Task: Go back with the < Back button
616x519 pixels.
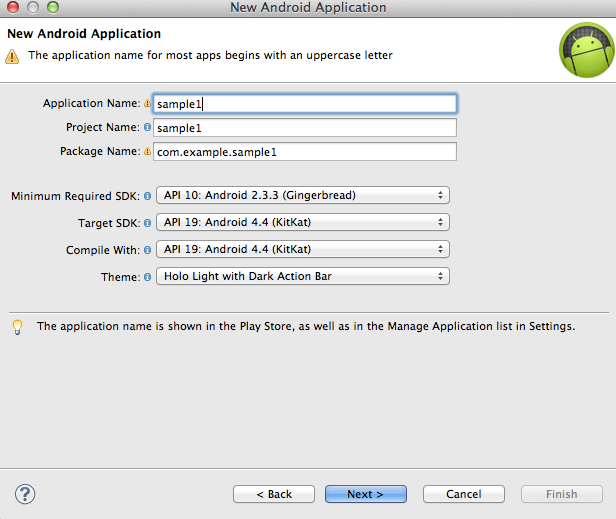Action: click(x=274, y=494)
